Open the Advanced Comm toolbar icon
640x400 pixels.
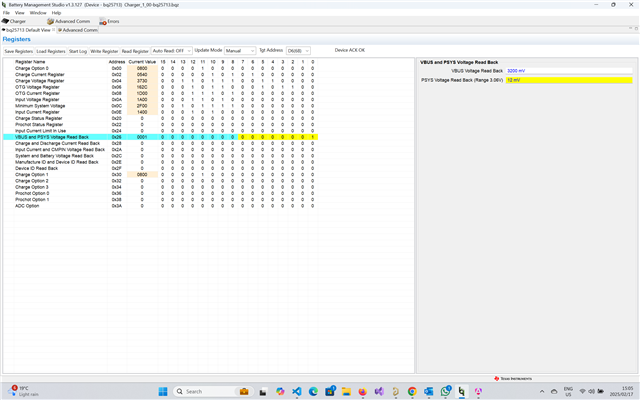[x=68, y=21]
